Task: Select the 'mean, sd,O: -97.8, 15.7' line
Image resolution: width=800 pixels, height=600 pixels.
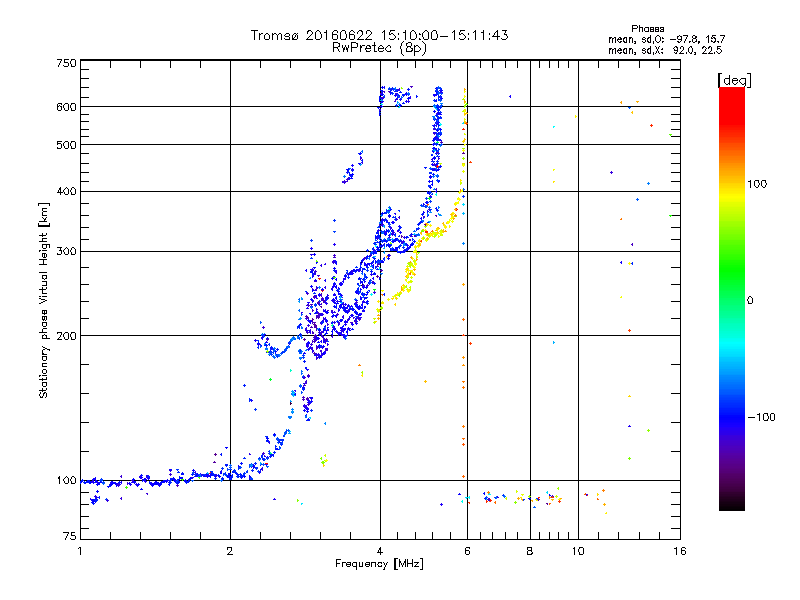Action: (666, 39)
